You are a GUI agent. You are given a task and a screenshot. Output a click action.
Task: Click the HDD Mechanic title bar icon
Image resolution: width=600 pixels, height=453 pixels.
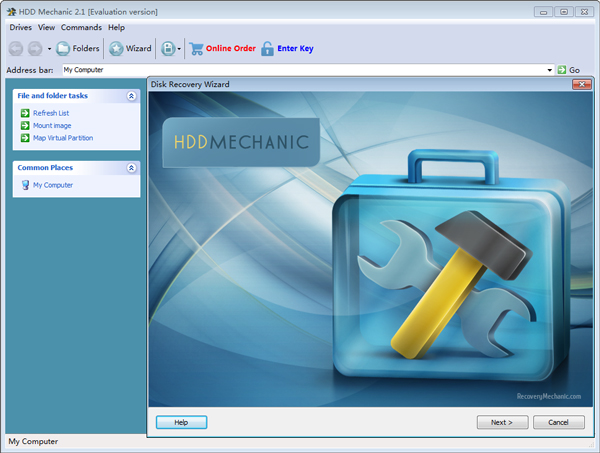coord(11,12)
